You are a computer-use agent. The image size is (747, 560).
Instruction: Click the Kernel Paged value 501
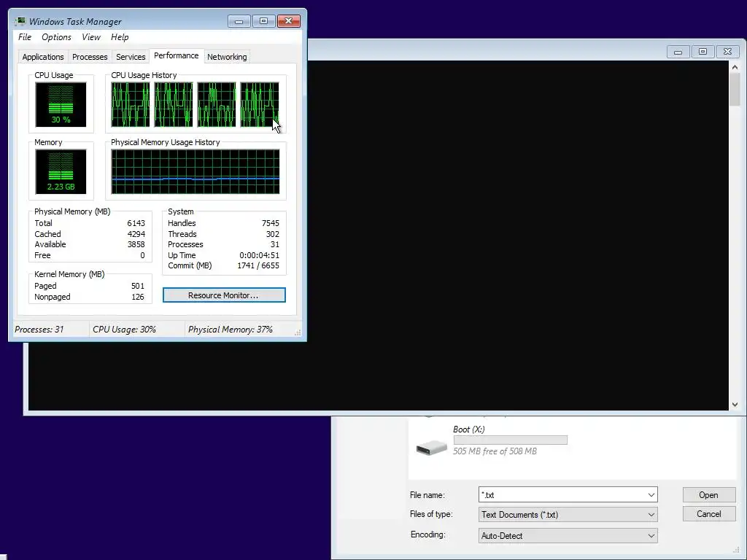138,286
